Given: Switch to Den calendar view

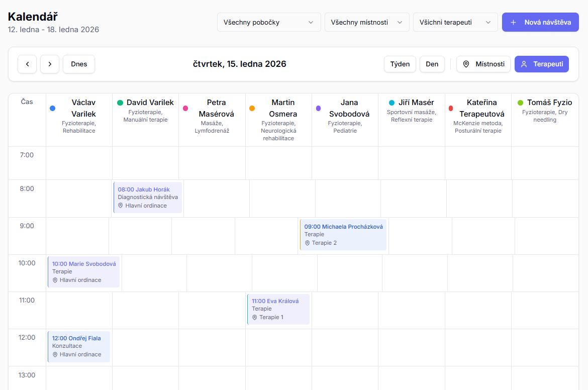Looking at the screenshot, I should pos(432,64).
